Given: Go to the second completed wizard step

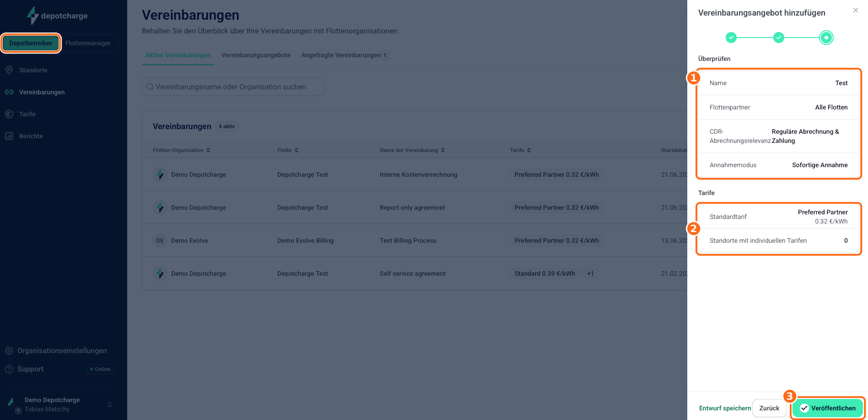Looking at the screenshot, I should coord(779,38).
